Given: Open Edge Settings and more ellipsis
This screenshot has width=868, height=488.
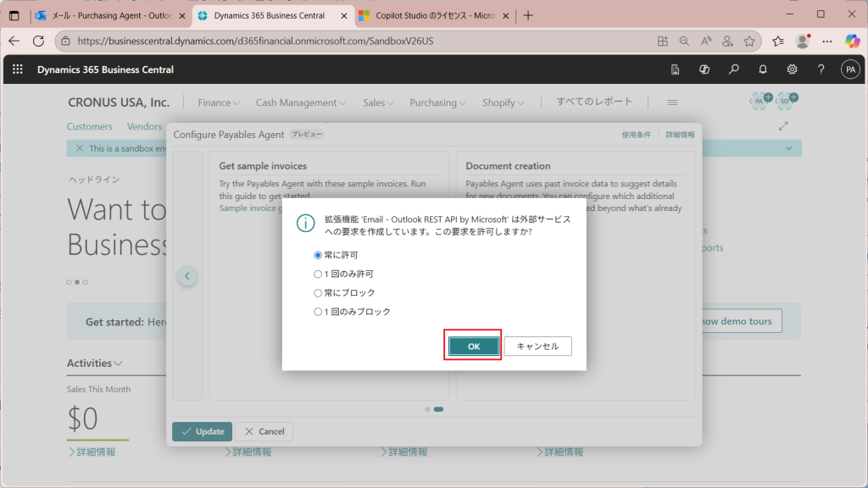Looking at the screenshot, I should tap(827, 41).
